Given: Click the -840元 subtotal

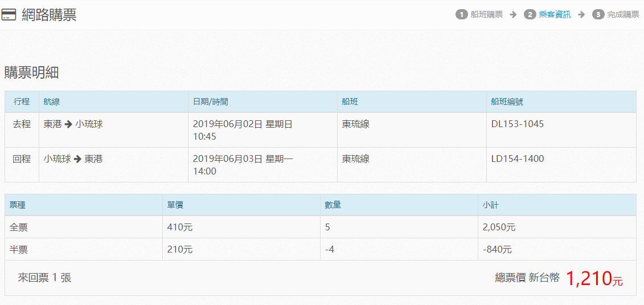Looking at the screenshot, I should click(x=497, y=250).
